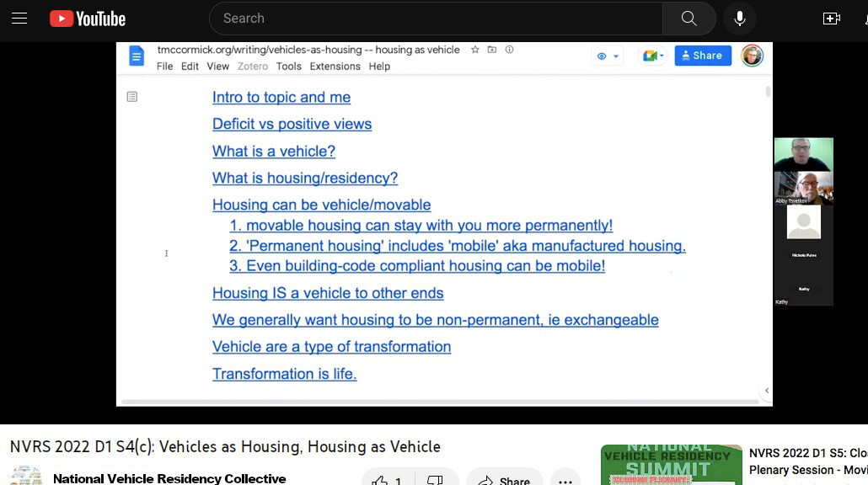Open the Google Meet call dropdown
The width and height of the screenshot is (868, 485).
point(653,56)
